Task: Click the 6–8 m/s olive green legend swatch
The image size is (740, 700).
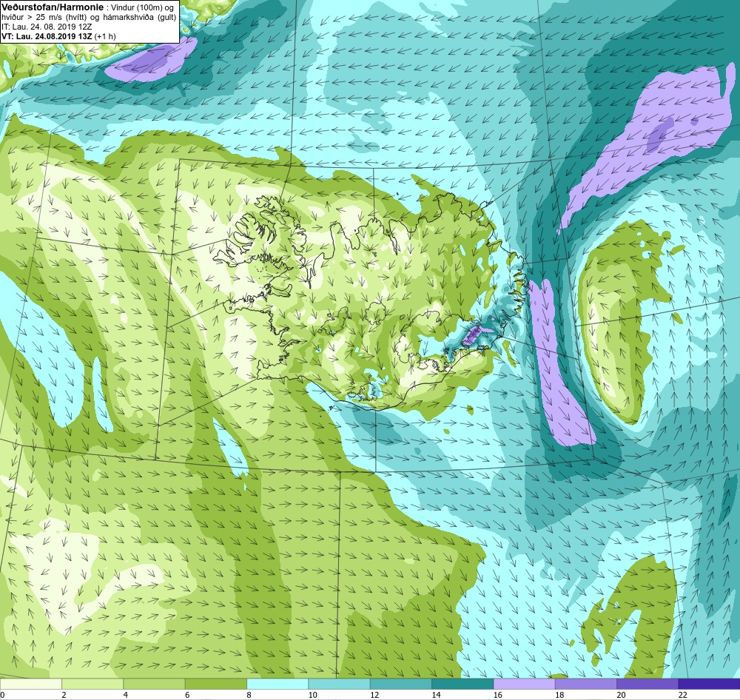Action: [215, 684]
